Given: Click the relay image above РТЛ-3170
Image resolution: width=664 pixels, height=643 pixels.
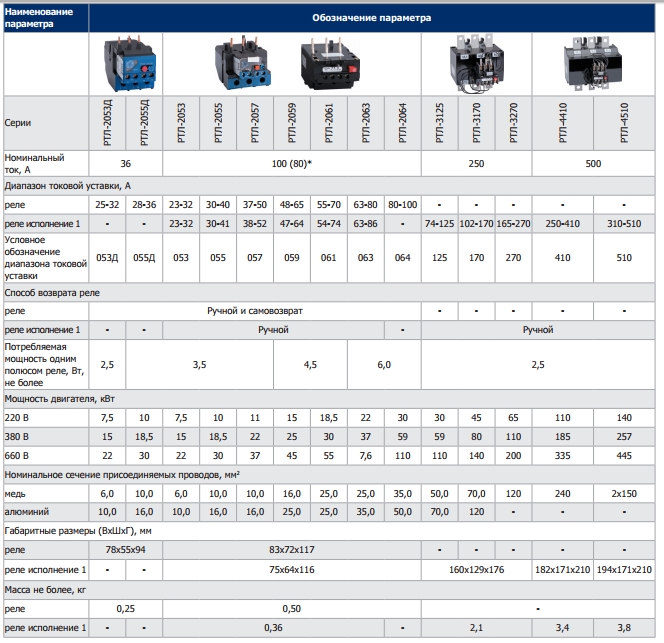Looking at the screenshot, I should pos(476,64).
